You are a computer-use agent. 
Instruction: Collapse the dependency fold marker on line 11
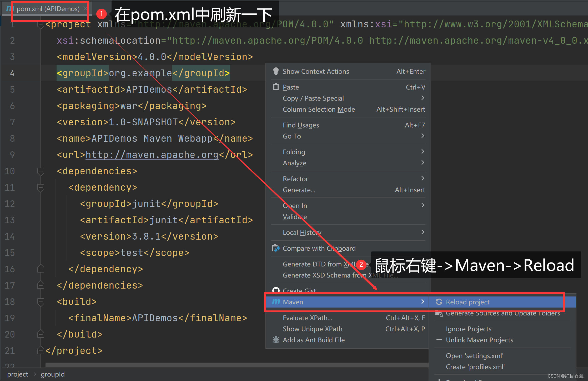coord(41,187)
